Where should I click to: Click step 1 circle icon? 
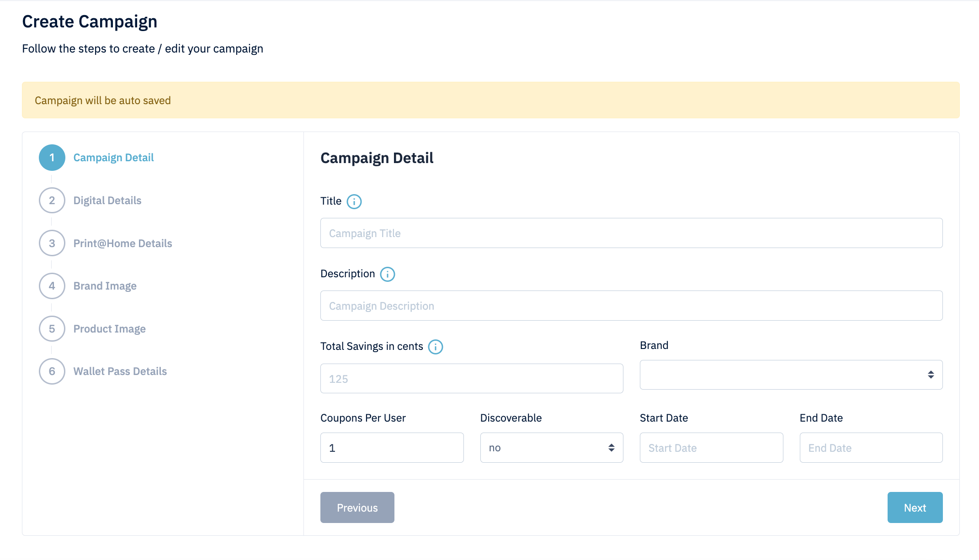click(x=52, y=158)
